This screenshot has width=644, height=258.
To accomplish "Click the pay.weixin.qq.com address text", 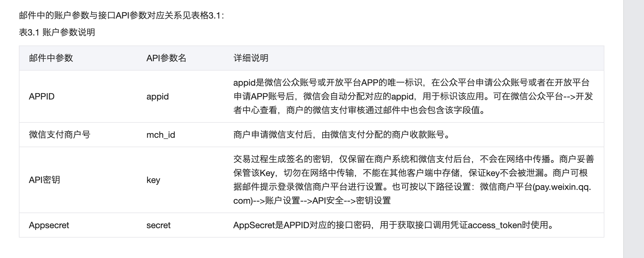I will (x=563, y=187).
